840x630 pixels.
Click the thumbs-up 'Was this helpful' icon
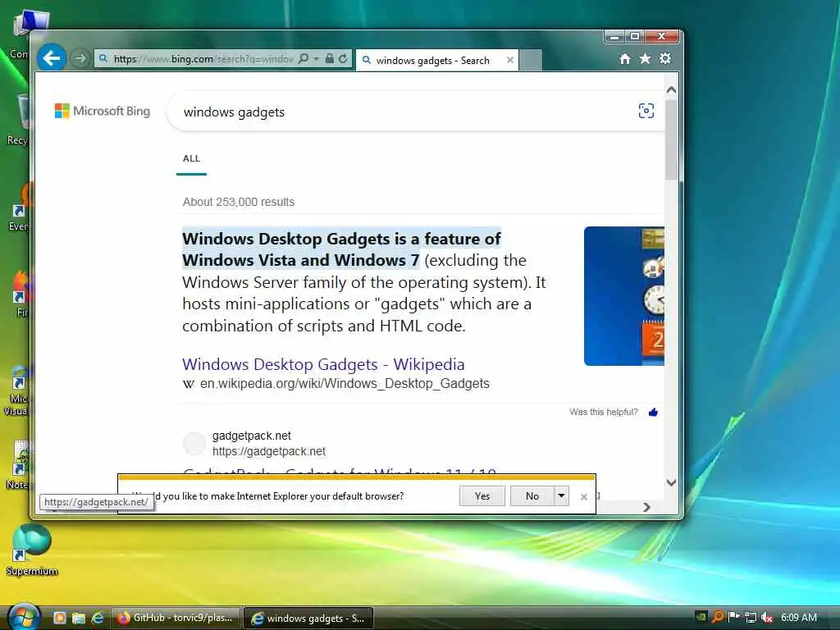(653, 412)
